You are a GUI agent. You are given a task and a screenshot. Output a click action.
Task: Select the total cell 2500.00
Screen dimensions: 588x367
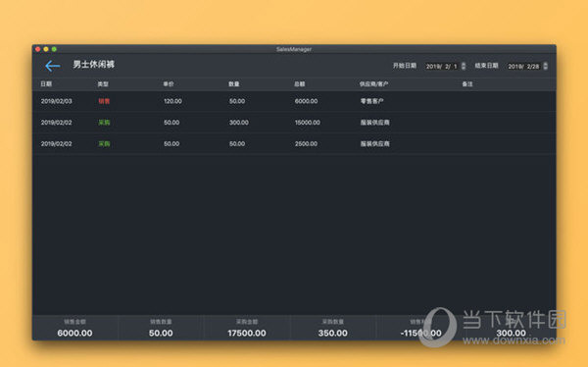click(x=306, y=144)
